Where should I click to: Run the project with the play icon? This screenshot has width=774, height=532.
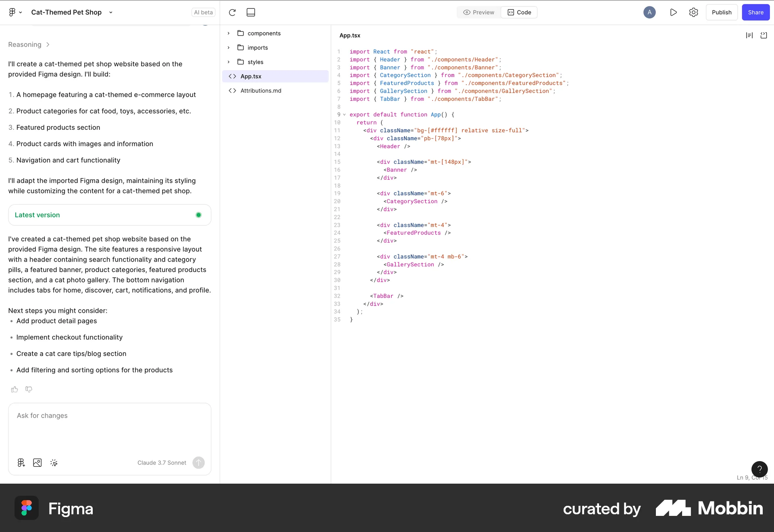click(x=673, y=12)
